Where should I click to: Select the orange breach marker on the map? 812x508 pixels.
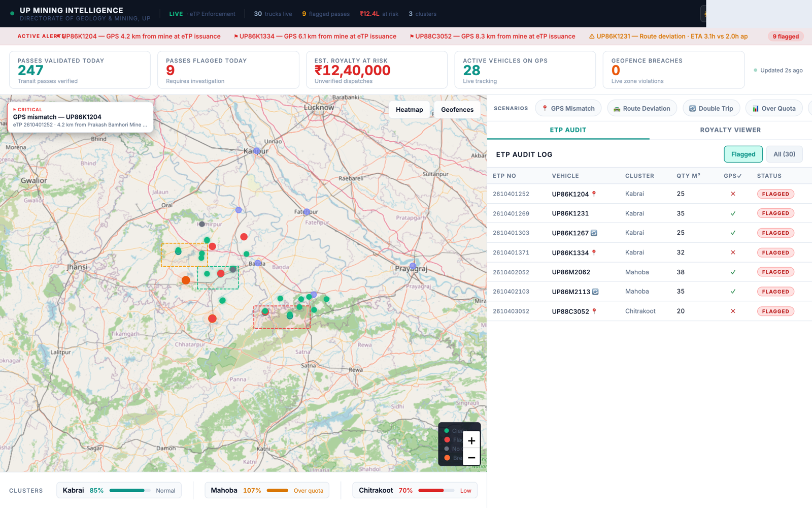[186, 280]
